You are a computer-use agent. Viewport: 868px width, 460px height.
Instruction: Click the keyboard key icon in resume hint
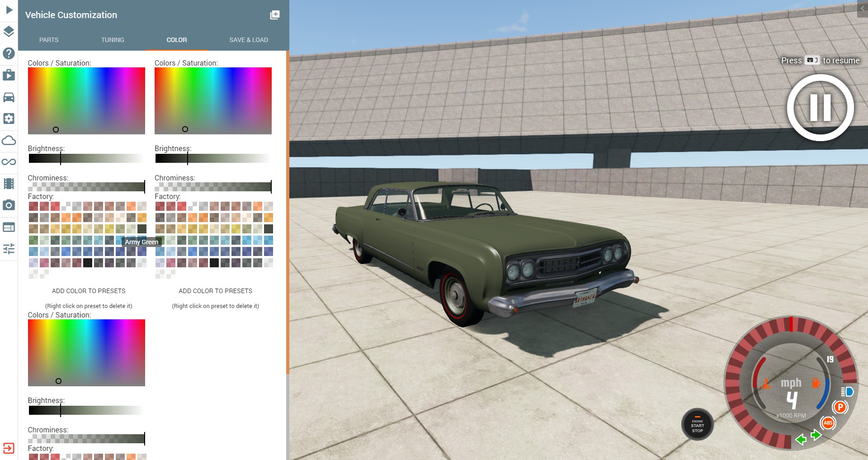[x=812, y=60]
